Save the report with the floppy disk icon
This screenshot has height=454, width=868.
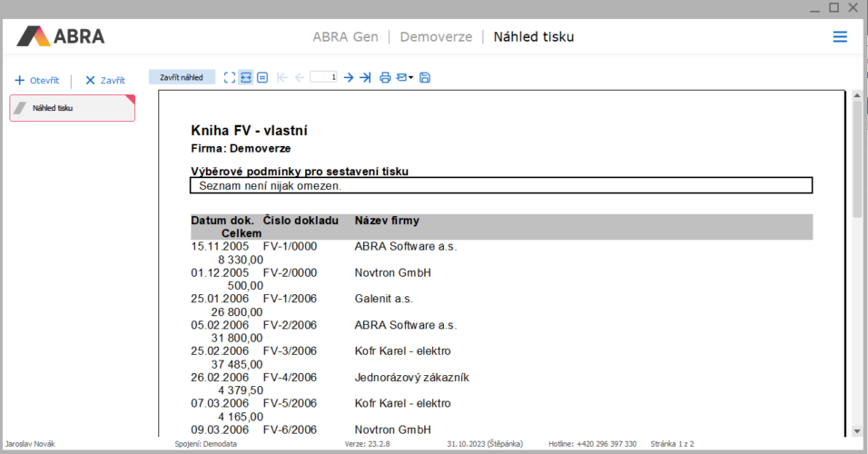pyautogui.click(x=425, y=78)
